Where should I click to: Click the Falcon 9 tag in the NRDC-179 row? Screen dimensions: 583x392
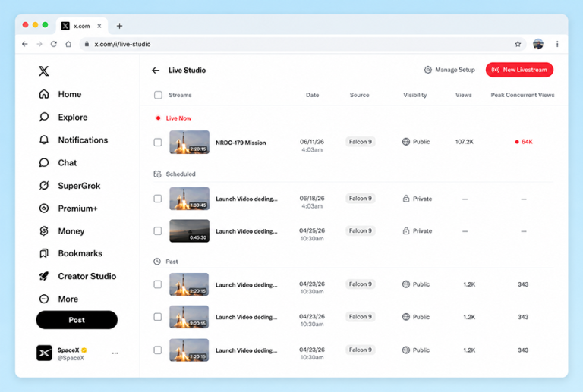[360, 142]
